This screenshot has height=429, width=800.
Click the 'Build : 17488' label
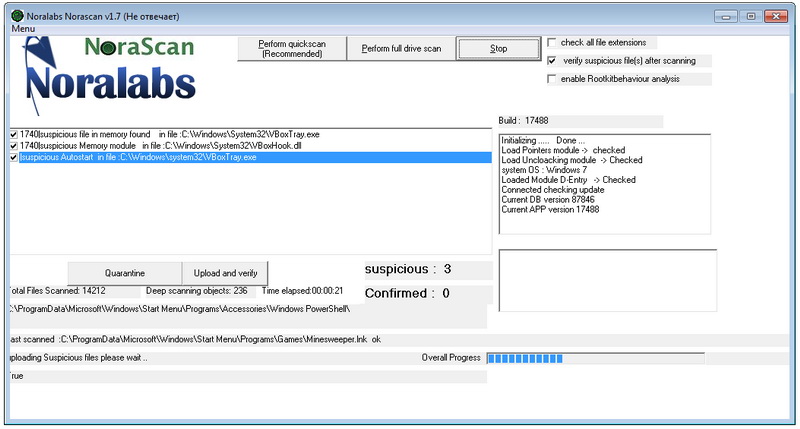[523, 121]
